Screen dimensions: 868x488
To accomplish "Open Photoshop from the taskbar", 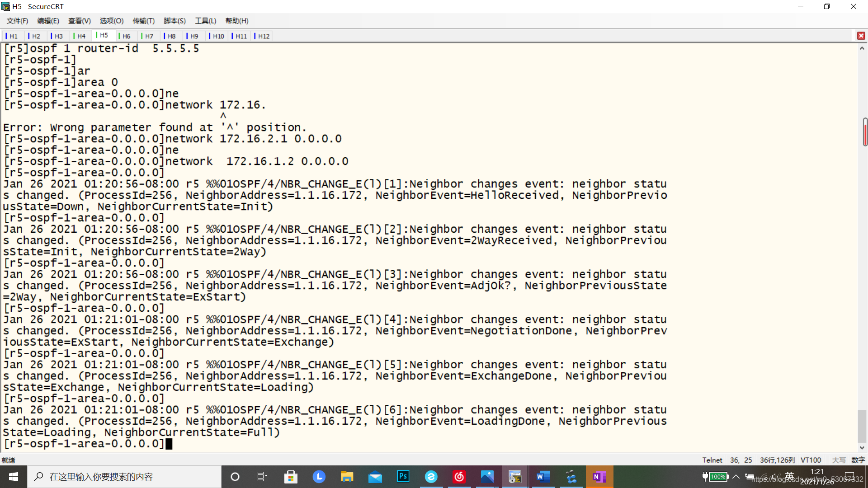I will pos(403,477).
